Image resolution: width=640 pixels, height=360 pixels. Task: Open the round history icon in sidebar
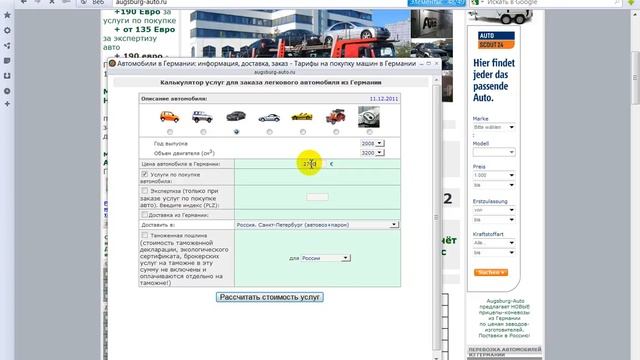(7, 91)
